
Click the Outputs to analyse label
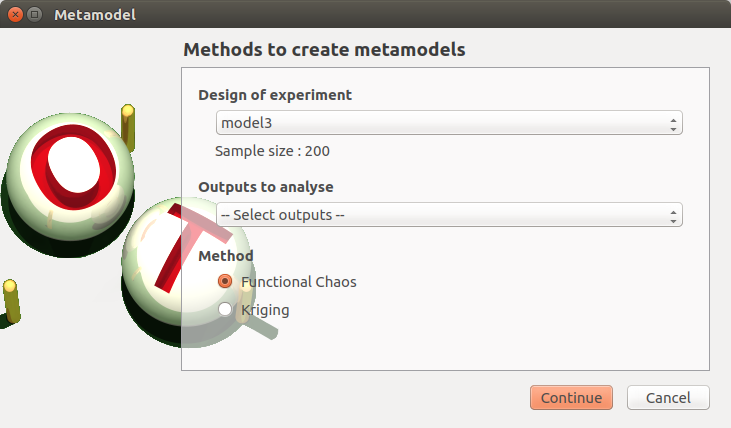[x=265, y=187]
